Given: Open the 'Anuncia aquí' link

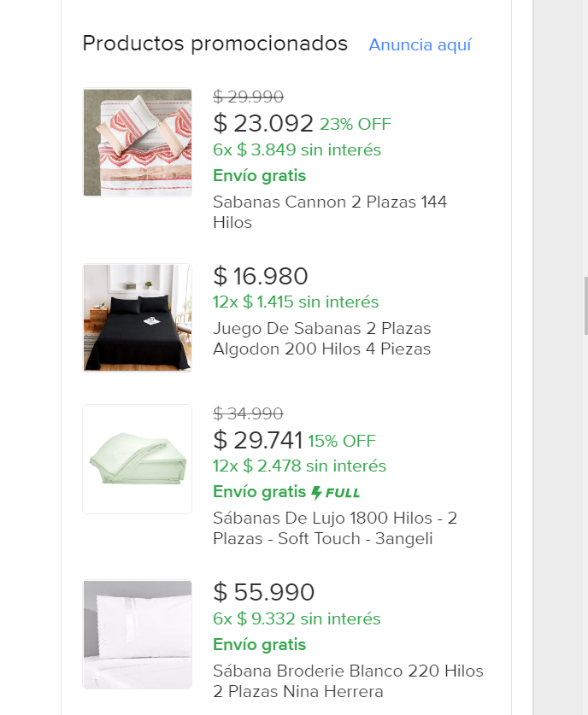Looking at the screenshot, I should [x=420, y=44].
